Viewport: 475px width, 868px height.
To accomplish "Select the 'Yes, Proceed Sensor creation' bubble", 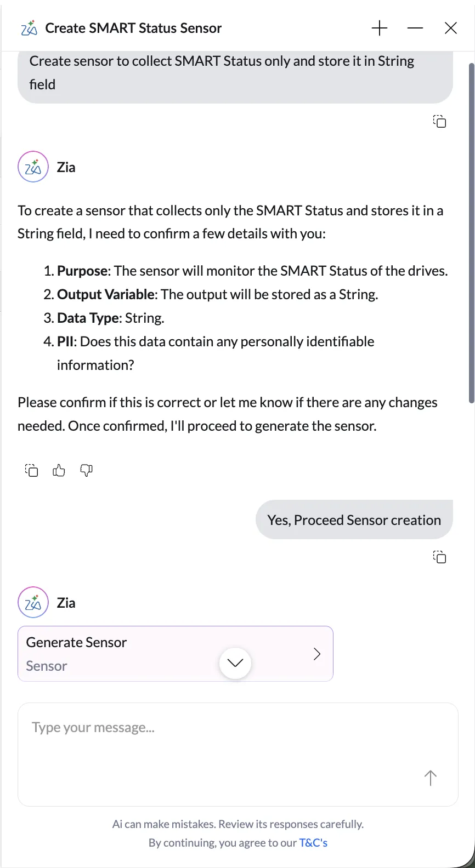I will (x=354, y=519).
